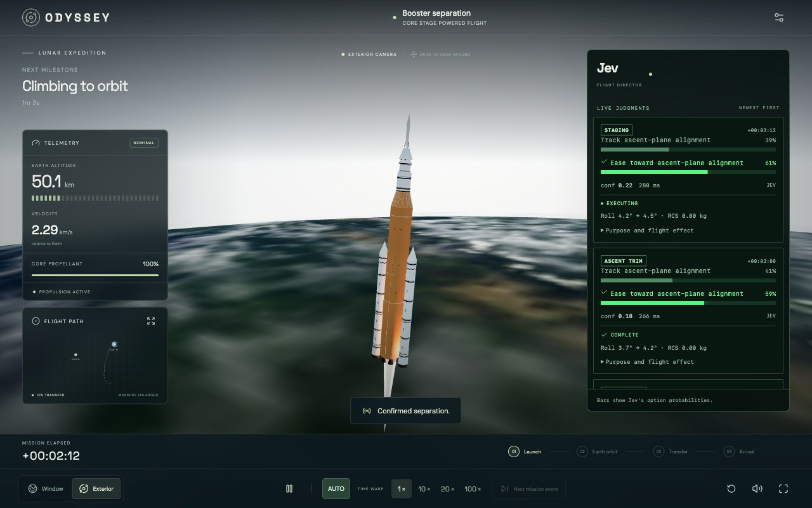Click the drag to look around icon

(414, 55)
